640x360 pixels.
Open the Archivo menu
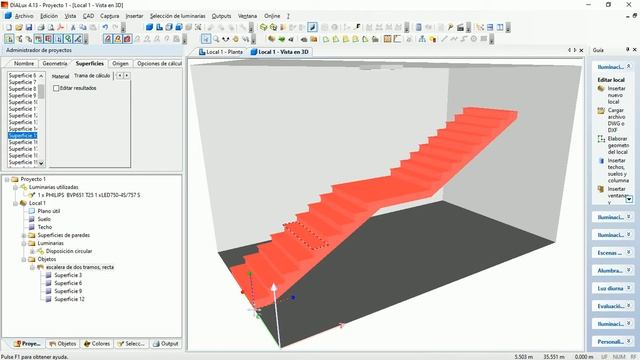[24, 16]
